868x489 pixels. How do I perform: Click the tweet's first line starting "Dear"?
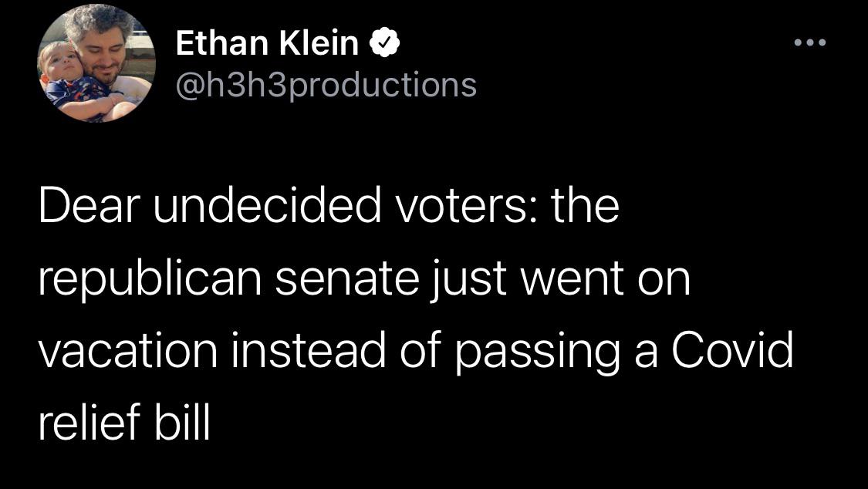pyautogui.click(x=328, y=207)
